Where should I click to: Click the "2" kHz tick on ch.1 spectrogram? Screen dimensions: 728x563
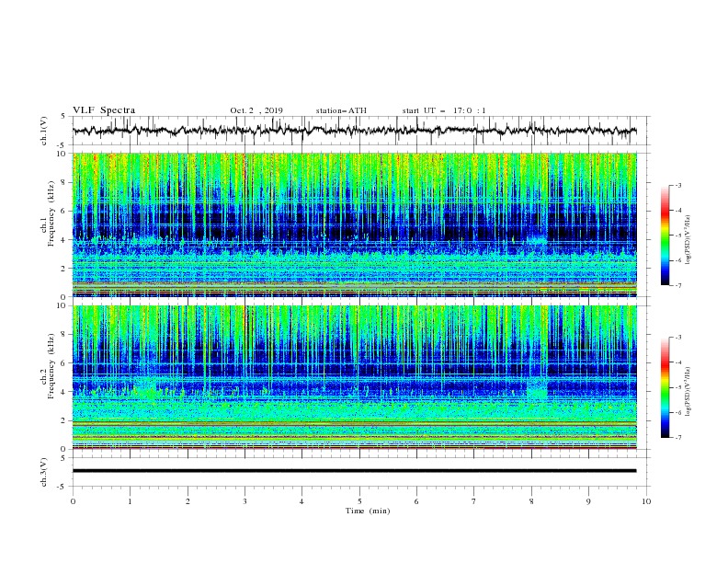(64, 268)
